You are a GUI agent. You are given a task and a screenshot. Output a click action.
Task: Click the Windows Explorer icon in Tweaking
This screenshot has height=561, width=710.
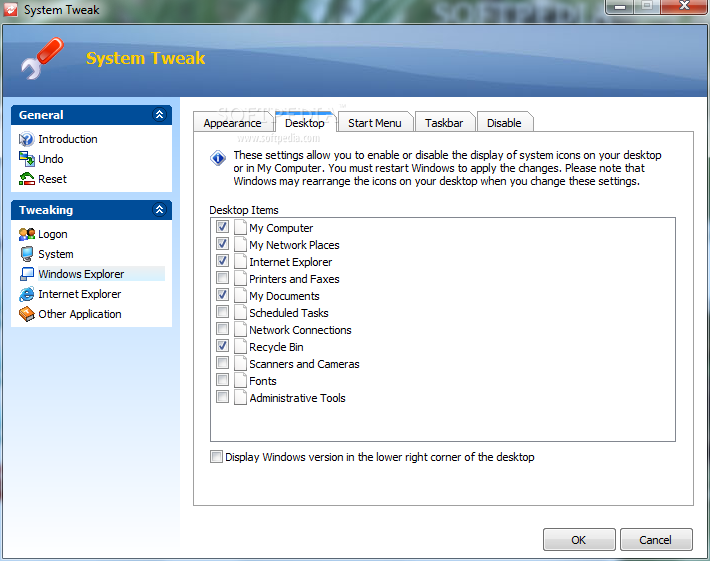(27, 274)
